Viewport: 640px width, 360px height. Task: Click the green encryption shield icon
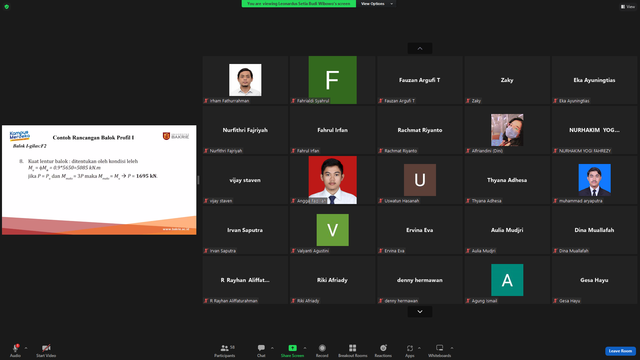pos(7,7)
